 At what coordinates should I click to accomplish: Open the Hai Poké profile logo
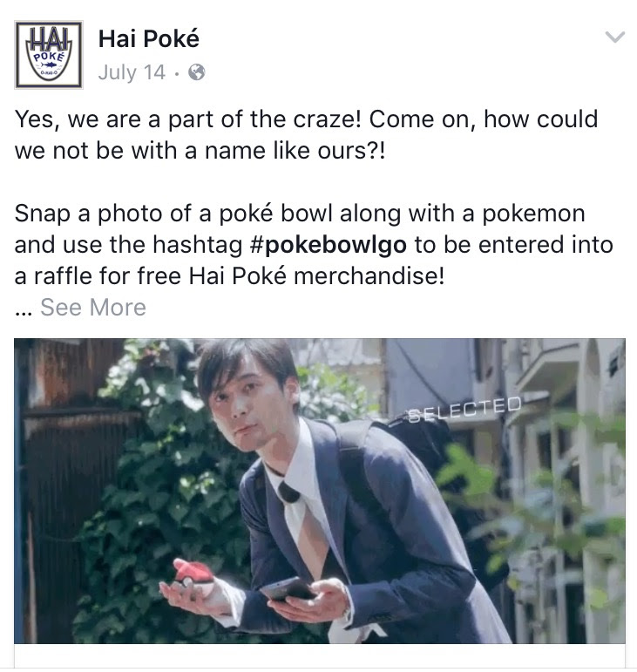coord(49,54)
